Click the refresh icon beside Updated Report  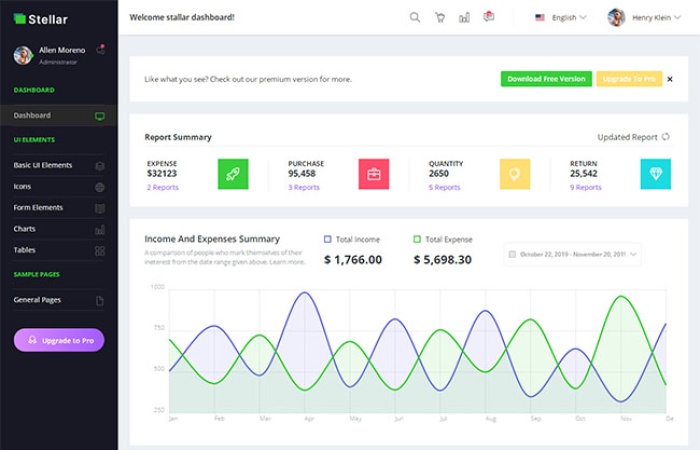tap(666, 137)
